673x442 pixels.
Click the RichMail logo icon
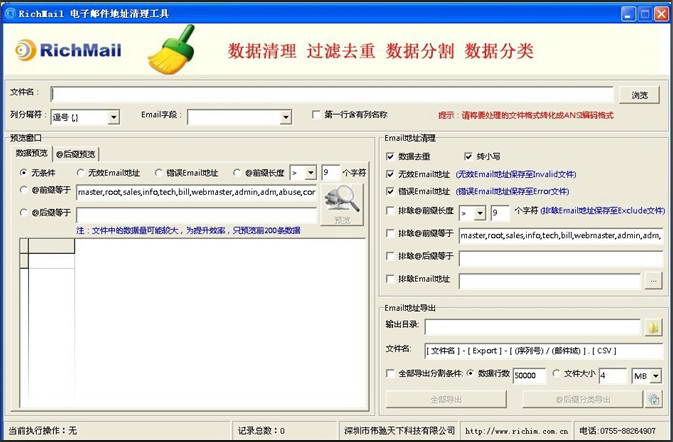[x=25, y=50]
